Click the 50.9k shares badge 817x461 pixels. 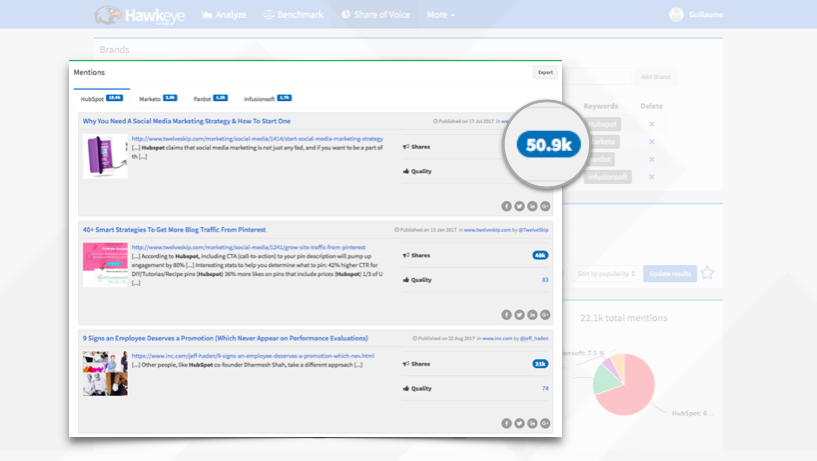click(x=548, y=144)
